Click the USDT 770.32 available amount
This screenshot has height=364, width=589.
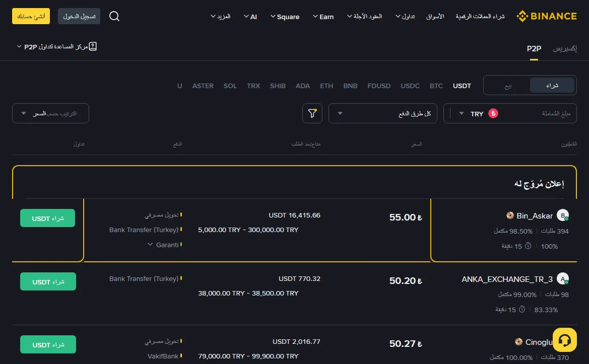299,279
